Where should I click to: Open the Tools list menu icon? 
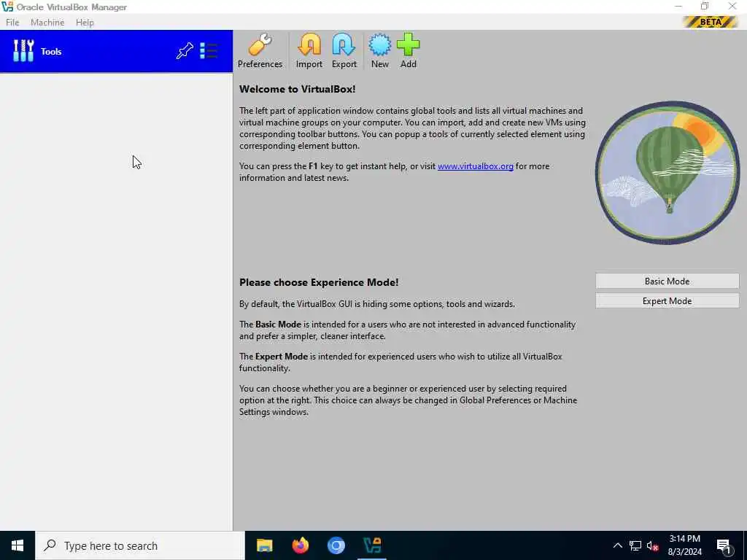(x=208, y=51)
